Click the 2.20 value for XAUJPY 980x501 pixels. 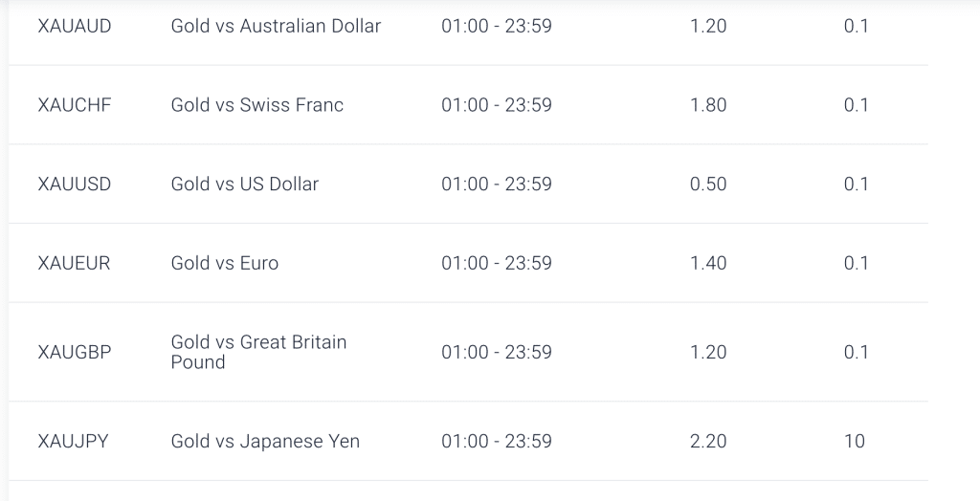pos(708,441)
